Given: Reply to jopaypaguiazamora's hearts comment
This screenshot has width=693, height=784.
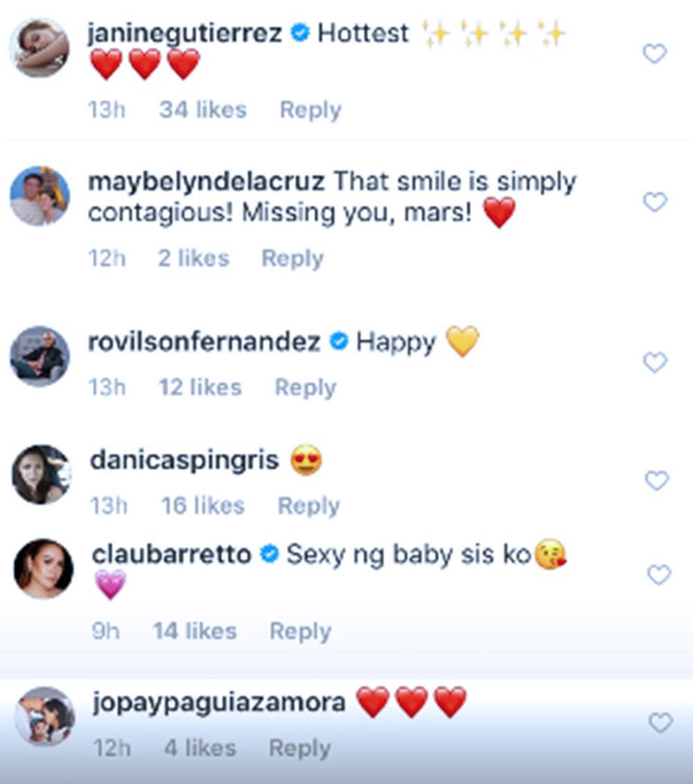Looking at the screenshot, I should point(300,748).
